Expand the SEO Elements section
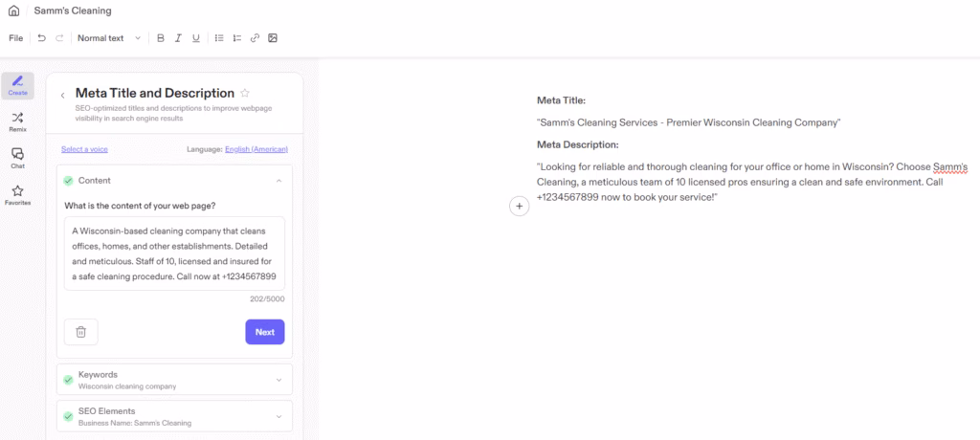Viewport: 980px width, 440px height. point(278,416)
